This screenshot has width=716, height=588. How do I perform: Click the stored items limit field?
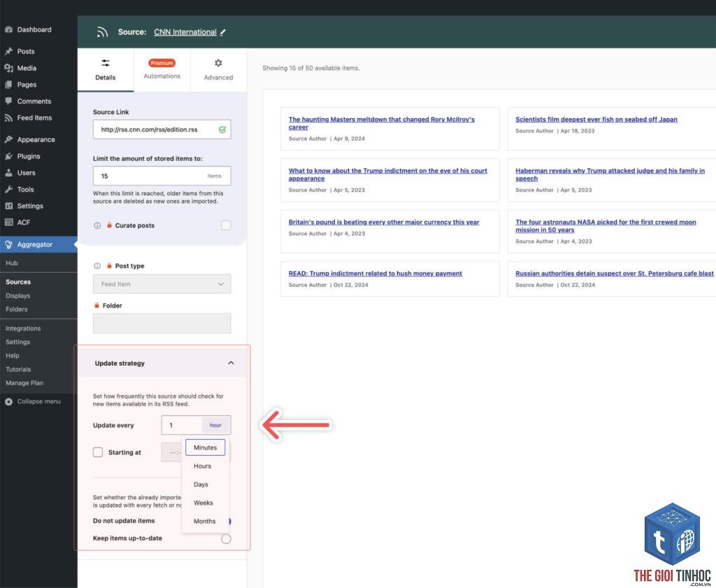[x=162, y=175]
